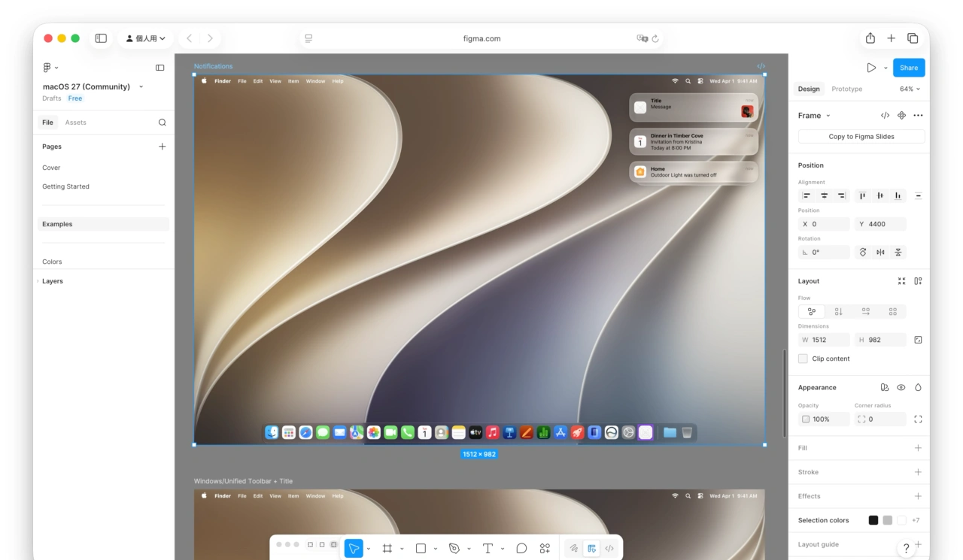
Task: Toggle the left sidebar panel icon
Action: click(159, 68)
